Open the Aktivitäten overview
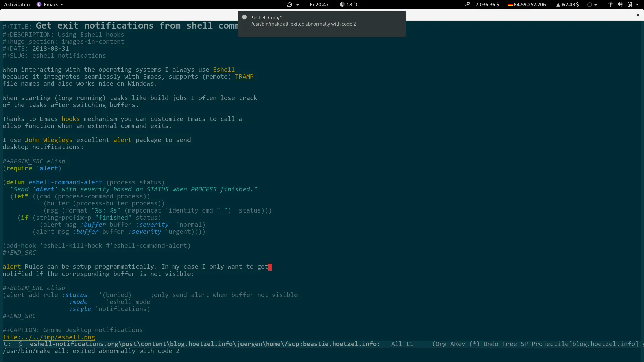The image size is (644, 362). [17, 5]
